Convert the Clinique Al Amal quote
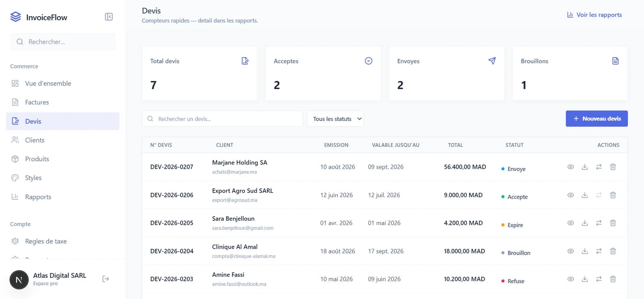644x299 pixels. point(599,251)
